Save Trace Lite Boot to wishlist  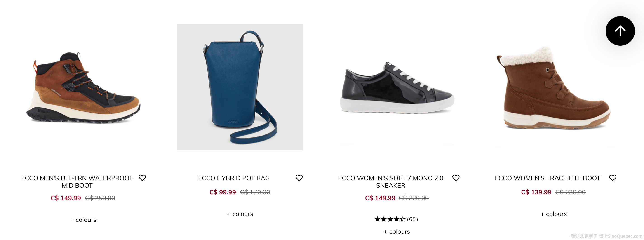(613, 178)
